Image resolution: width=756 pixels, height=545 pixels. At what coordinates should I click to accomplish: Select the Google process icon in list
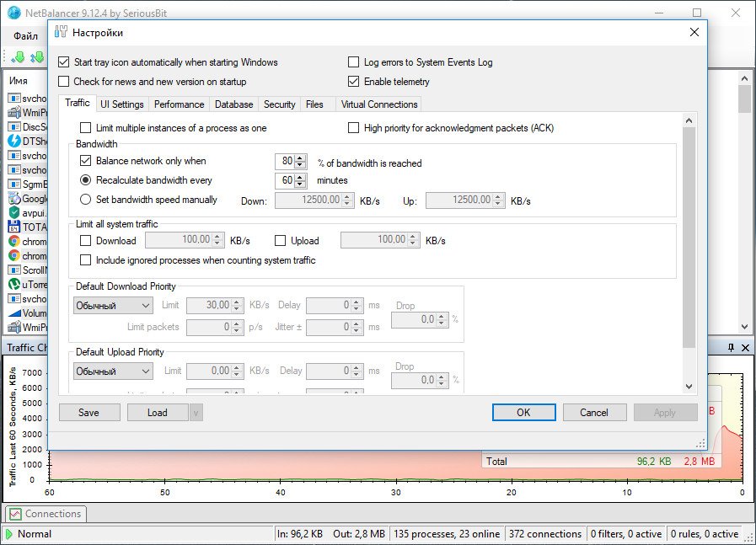[14, 198]
